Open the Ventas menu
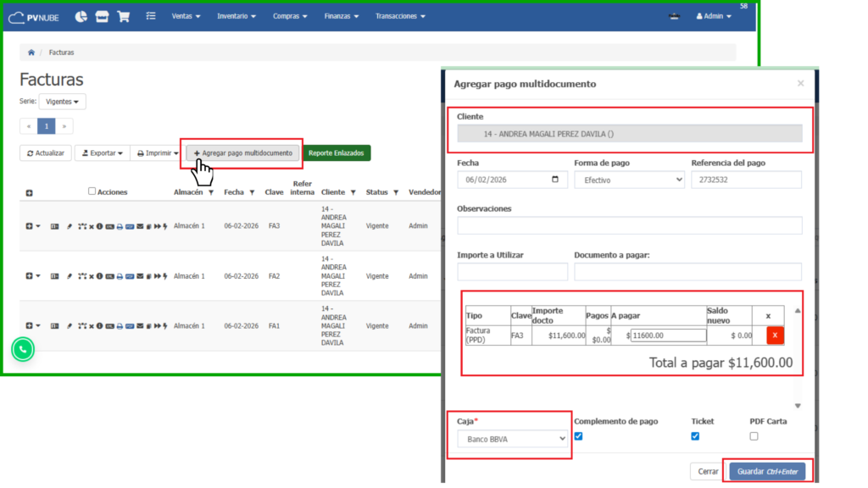This screenshot has height=488, width=868. tap(186, 16)
